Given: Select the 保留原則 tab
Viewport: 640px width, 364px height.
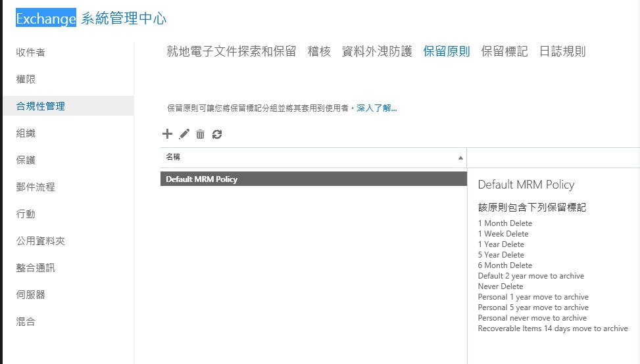Looking at the screenshot, I should [x=447, y=51].
